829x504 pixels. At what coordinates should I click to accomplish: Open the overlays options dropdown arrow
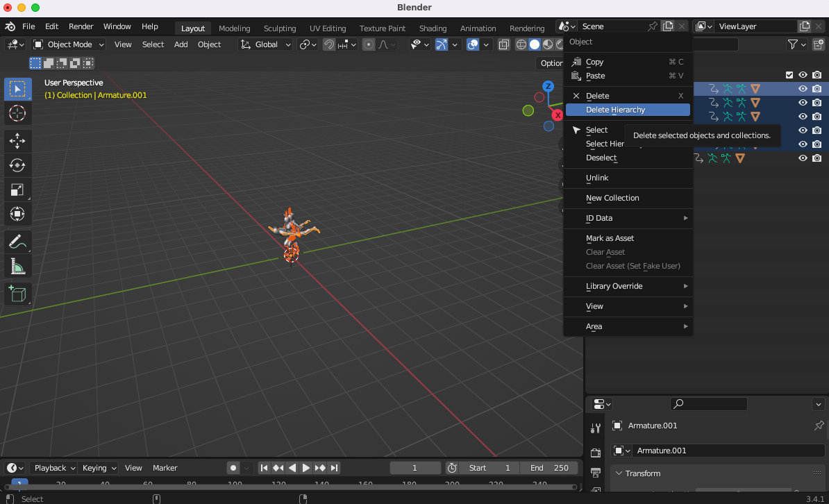(x=486, y=45)
